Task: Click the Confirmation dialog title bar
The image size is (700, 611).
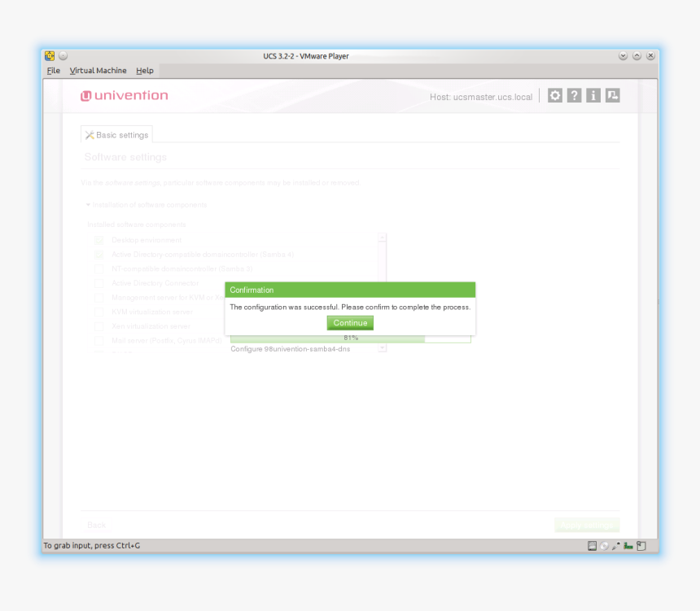Action: [350, 290]
